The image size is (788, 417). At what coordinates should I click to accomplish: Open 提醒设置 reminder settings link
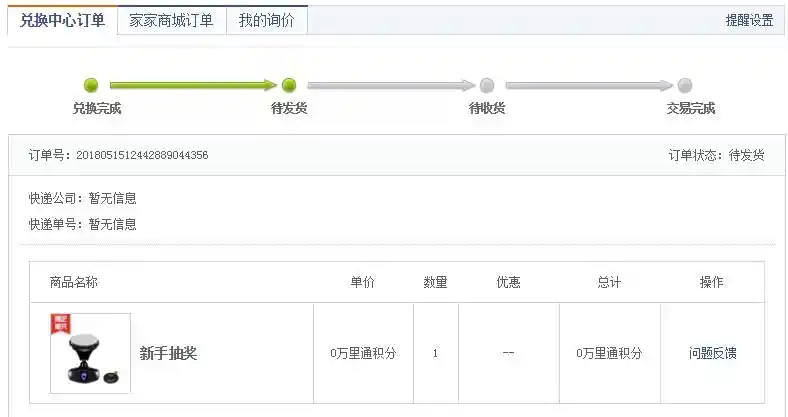(x=749, y=20)
